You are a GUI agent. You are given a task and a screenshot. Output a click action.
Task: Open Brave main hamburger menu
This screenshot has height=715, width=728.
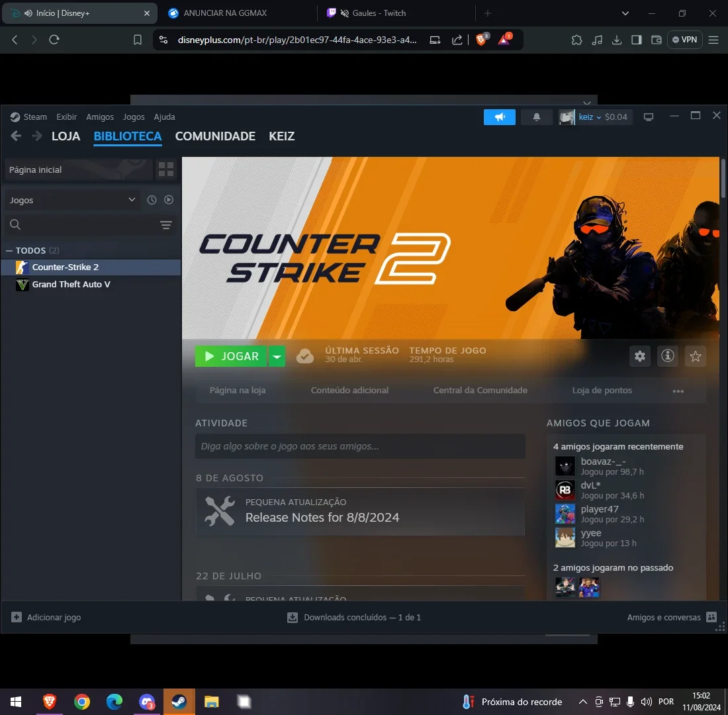pyautogui.click(x=714, y=40)
